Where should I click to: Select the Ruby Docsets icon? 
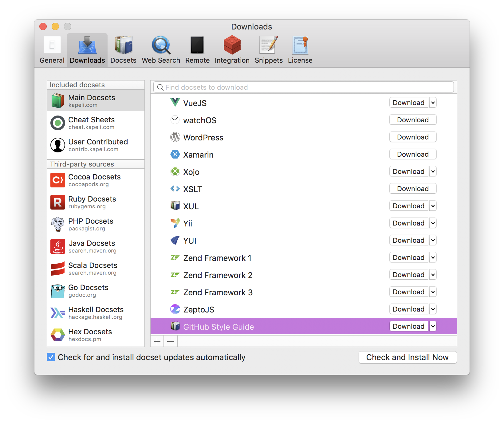(58, 202)
